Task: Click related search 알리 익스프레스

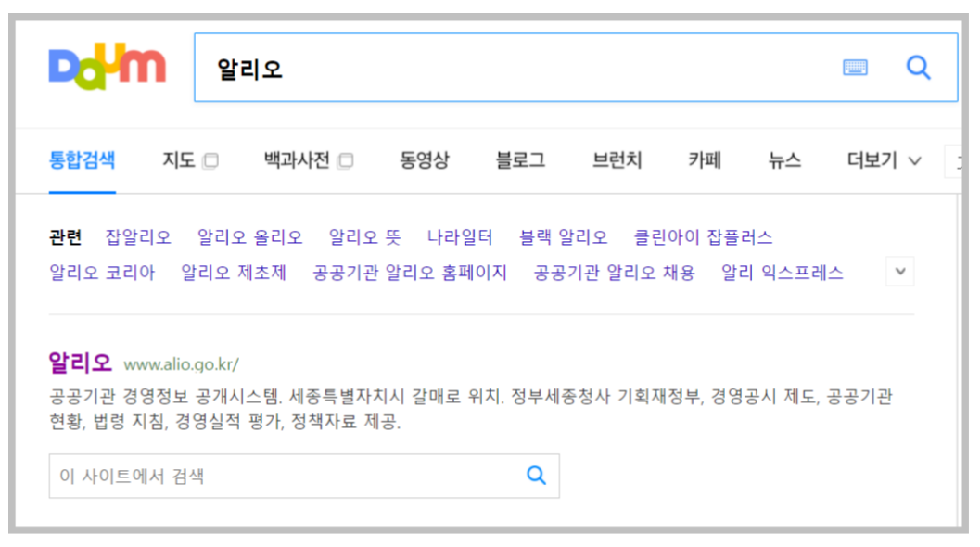Action: point(782,273)
